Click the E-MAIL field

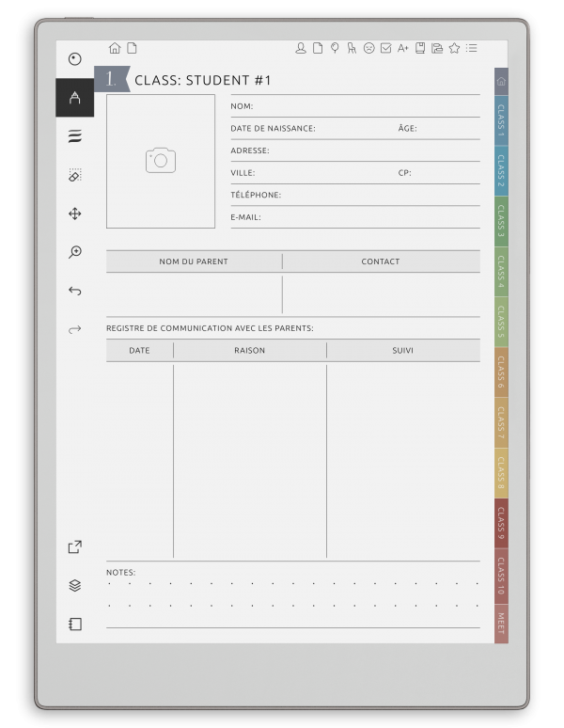click(x=355, y=217)
